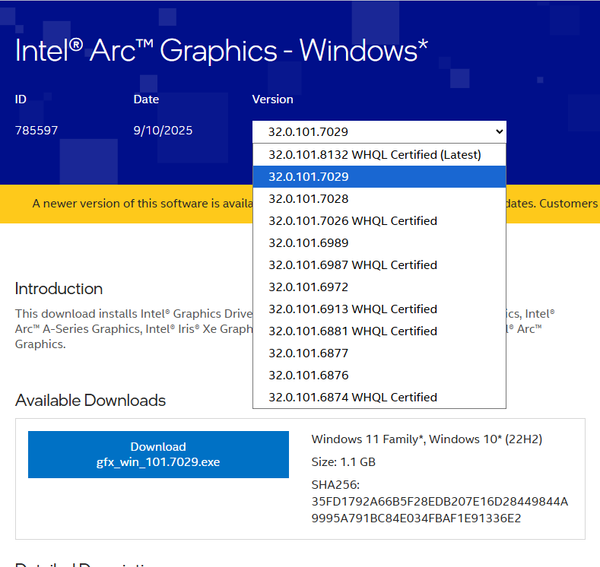This screenshot has width=600, height=567.
Task: Pick 32.0.101.6874 WHQL Certified version
Action: pyautogui.click(x=353, y=397)
